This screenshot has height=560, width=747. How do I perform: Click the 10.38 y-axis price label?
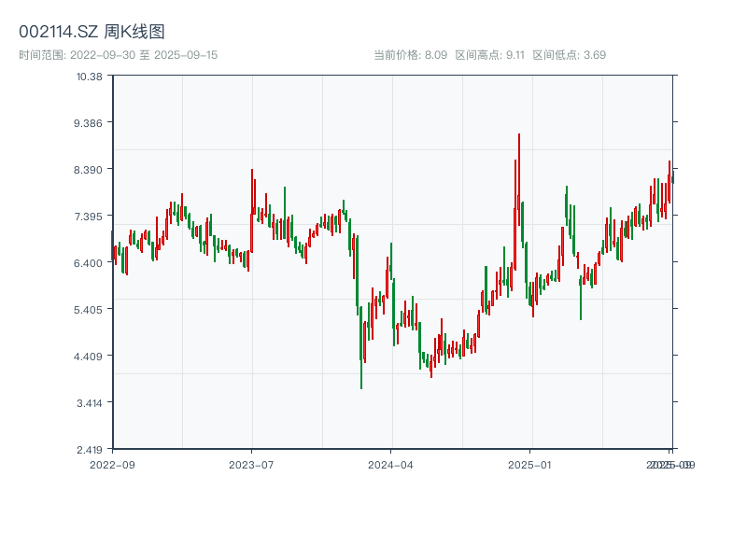[x=90, y=77]
